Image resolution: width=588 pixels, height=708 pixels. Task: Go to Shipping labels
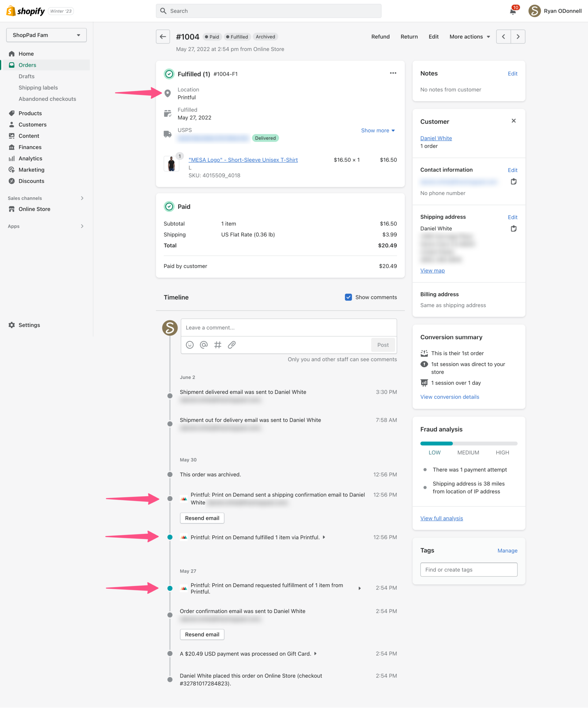coord(38,87)
